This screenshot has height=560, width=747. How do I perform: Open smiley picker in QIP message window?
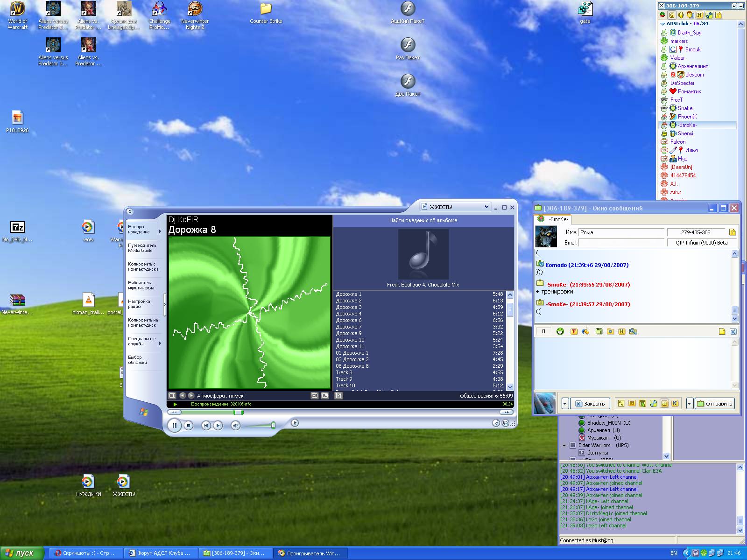tap(560, 331)
